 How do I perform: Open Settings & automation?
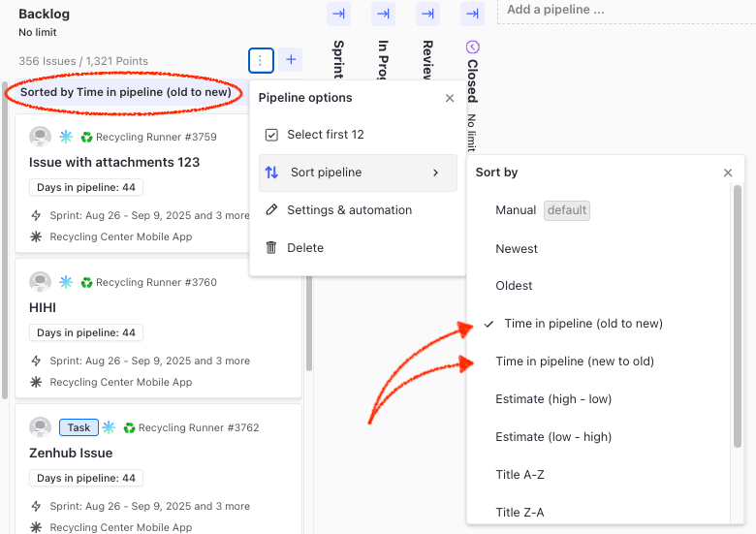click(x=349, y=210)
